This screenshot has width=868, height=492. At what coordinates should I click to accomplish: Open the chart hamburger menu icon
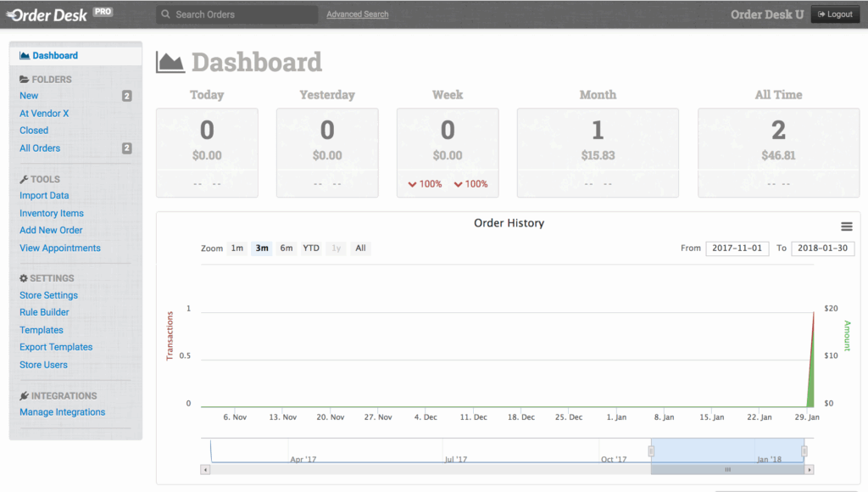(846, 226)
